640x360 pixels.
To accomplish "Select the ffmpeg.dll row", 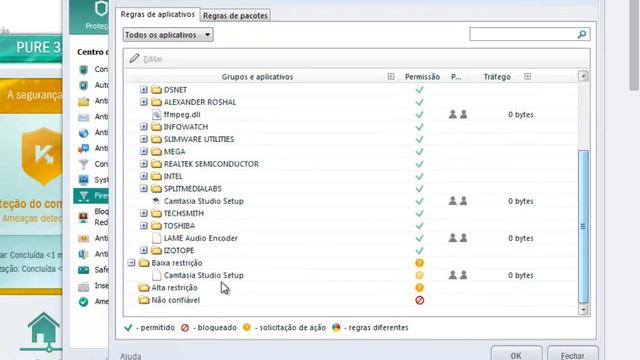I will [x=351, y=115].
